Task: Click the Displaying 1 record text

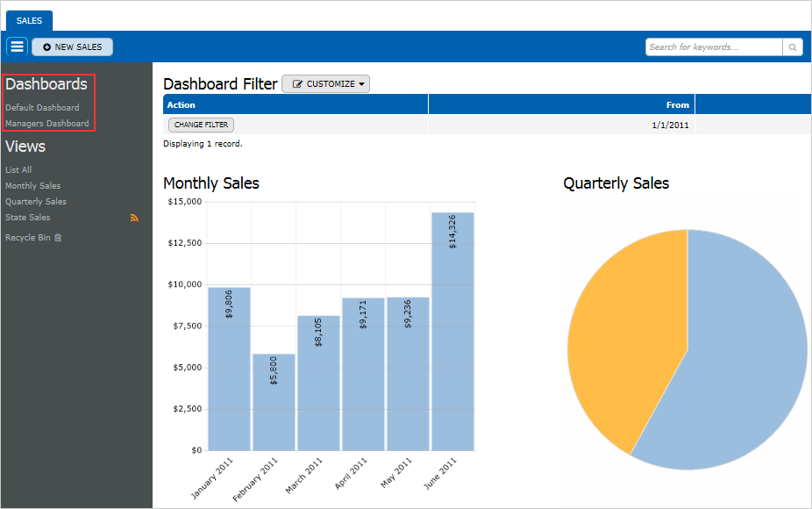Action: tap(203, 144)
